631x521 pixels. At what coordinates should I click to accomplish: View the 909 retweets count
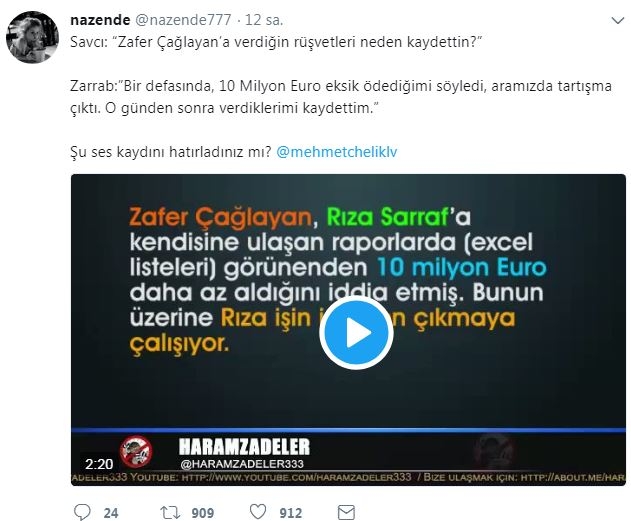pos(202,513)
